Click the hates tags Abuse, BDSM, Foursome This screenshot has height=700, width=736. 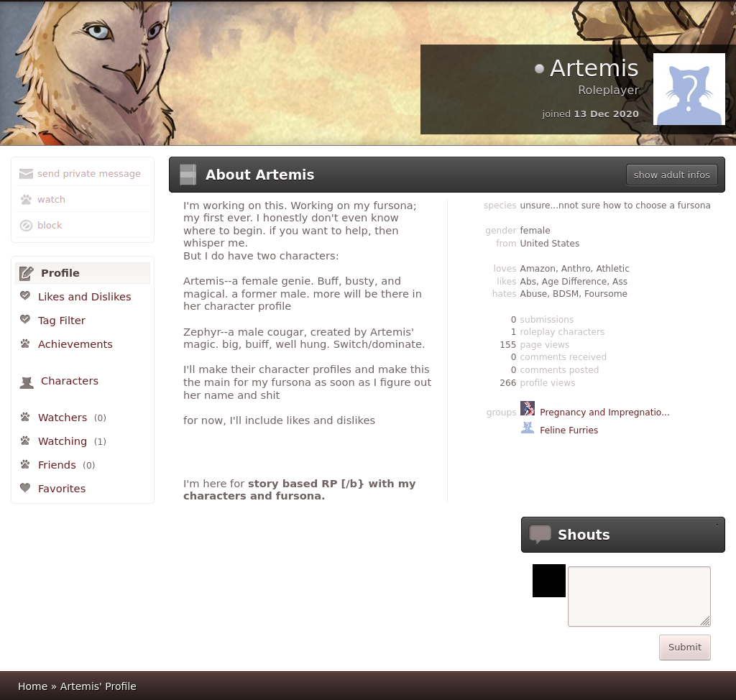[x=573, y=294]
